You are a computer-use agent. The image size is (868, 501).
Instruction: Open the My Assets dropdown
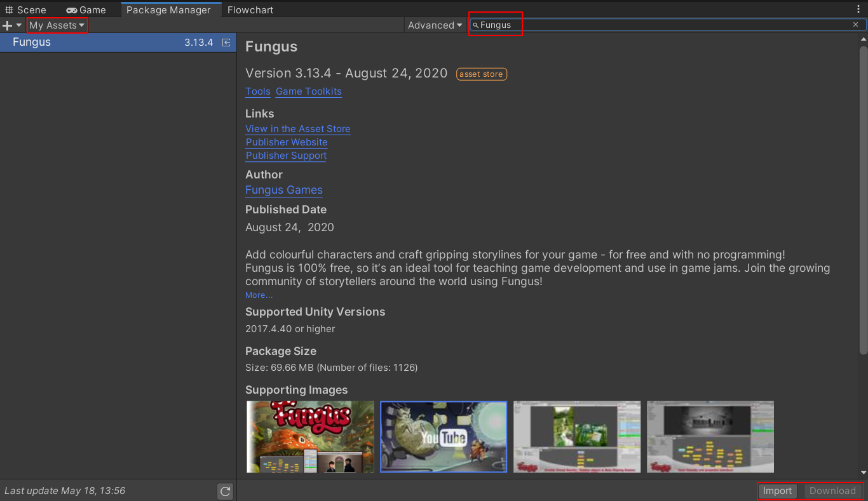click(x=57, y=25)
